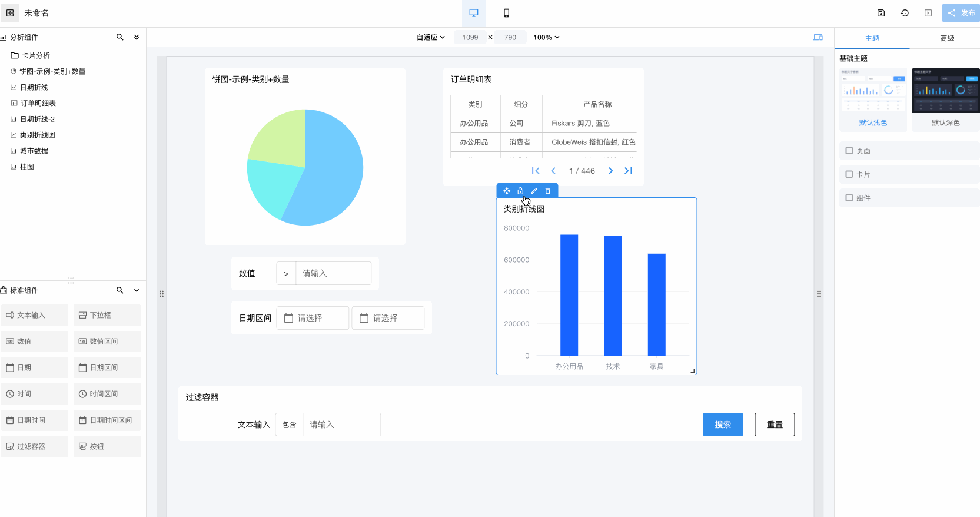Click the left canvas drag handle dots

coord(161,294)
